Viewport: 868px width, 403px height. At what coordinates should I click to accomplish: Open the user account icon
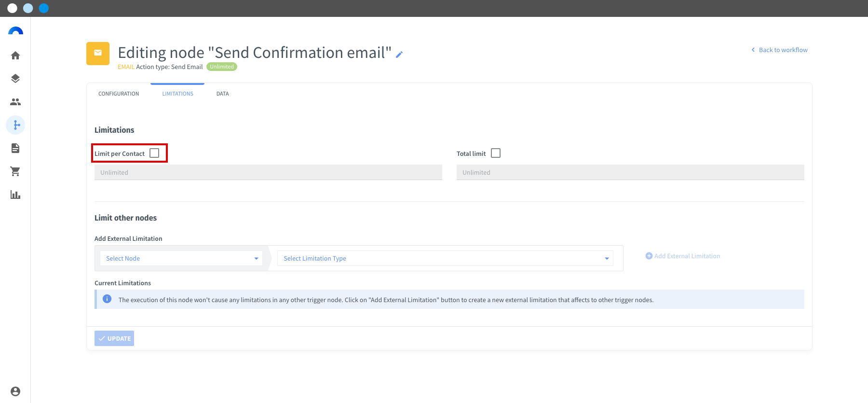(15, 391)
